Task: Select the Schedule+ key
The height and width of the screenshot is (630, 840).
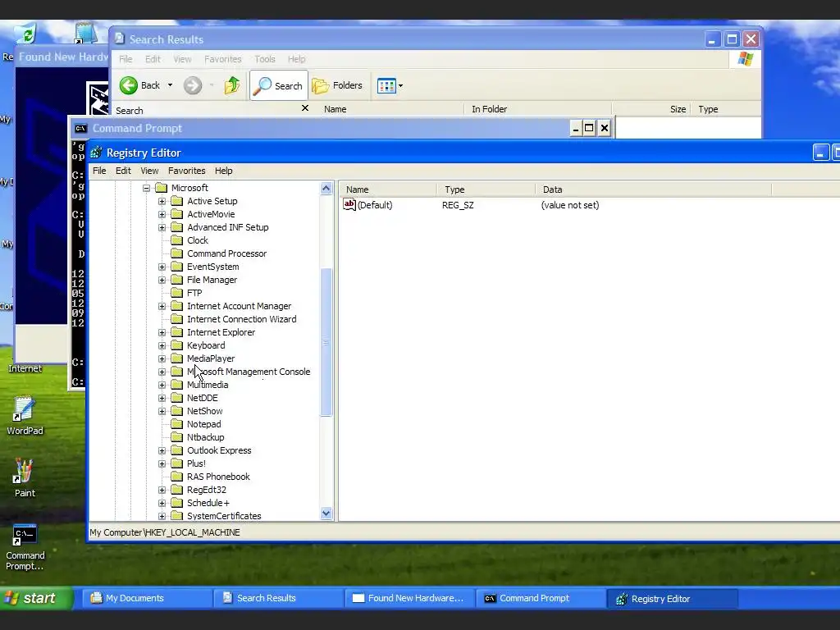Action: click(208, 503)
